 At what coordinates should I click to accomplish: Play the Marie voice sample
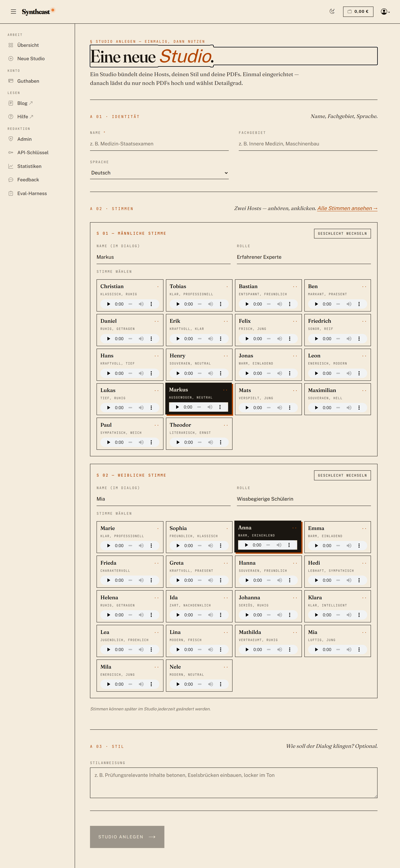tap(109, 546)
